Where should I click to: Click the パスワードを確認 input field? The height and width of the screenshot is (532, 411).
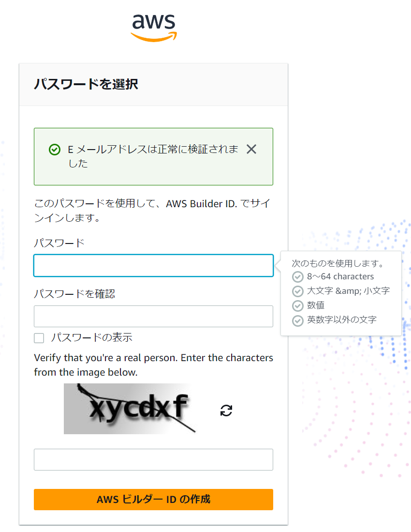(153, 316)
